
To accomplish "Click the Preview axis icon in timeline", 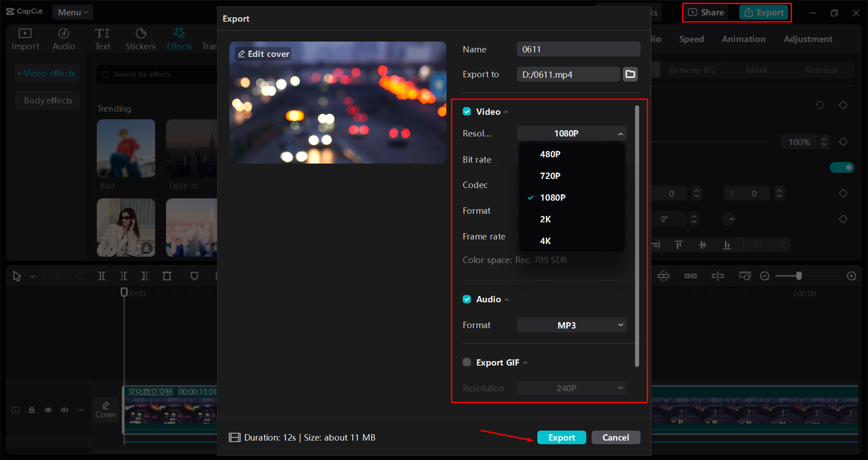I will pos(717,276).
